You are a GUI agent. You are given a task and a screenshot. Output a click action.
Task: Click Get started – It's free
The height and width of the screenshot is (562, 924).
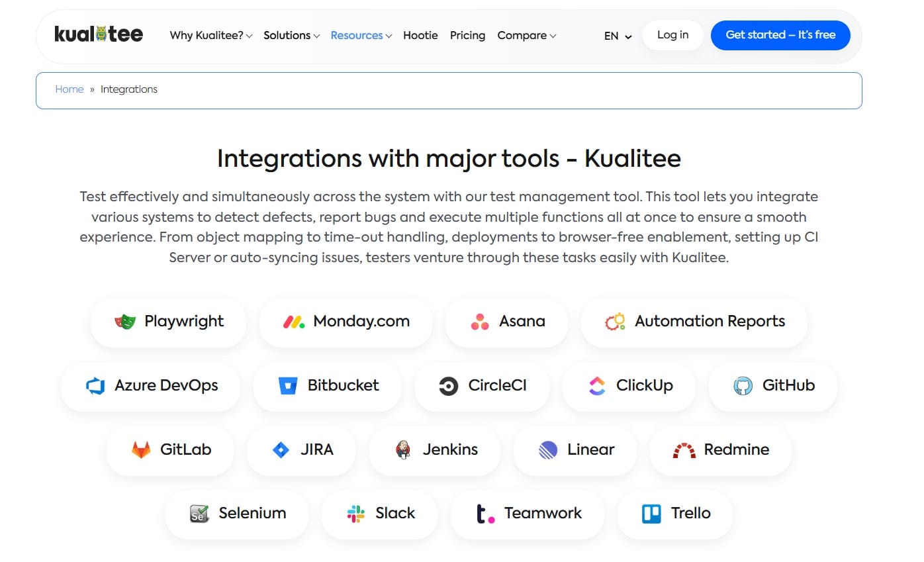[x=780, y=35]
